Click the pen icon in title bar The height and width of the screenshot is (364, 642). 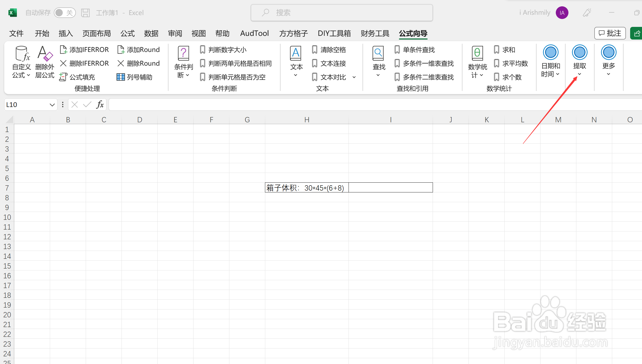[x=587, y=13]
